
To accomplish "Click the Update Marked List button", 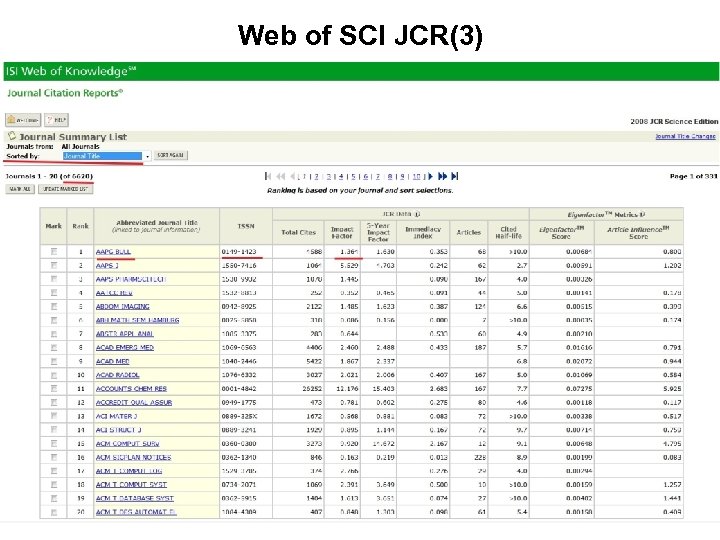I will click(66, 189).
